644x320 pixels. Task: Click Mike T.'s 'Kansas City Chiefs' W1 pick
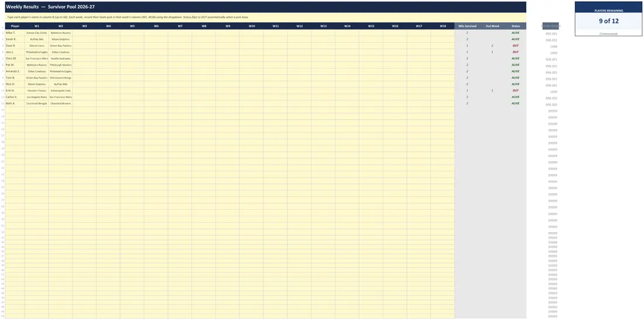pyautogui.click(x=36, y=32)
